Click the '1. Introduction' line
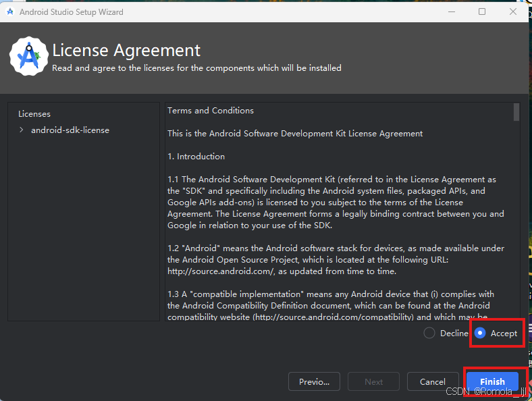 point(196,157)
